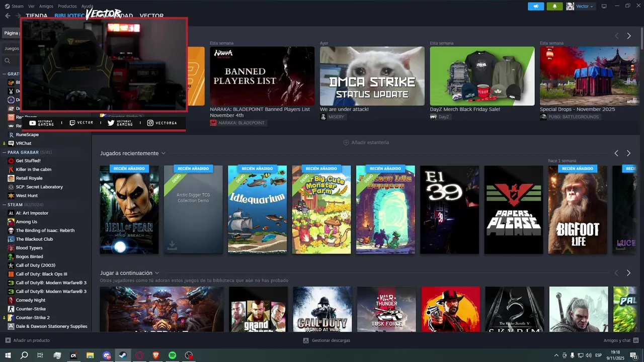Click right arrow of Jugar a continuación shelf
This screenshot has height=362, width=644.
click(628, 273)
